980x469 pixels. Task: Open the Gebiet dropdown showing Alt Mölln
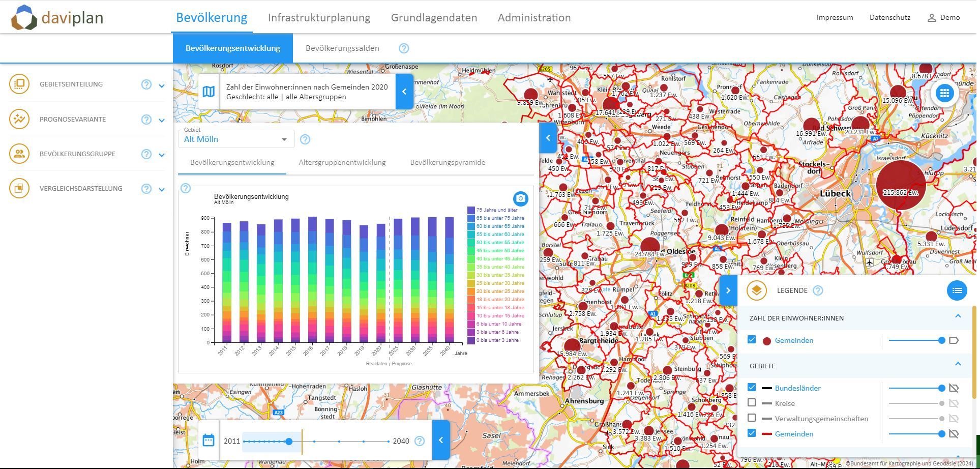(236, 139)
